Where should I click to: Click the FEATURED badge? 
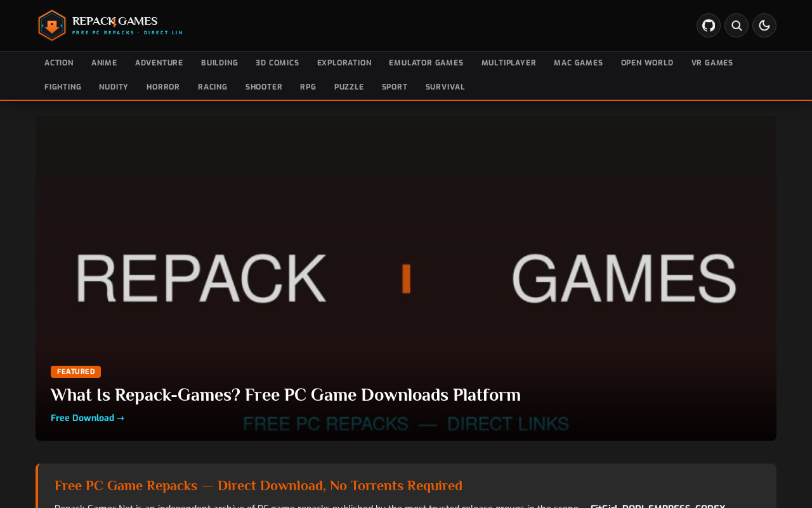point(75,372)
